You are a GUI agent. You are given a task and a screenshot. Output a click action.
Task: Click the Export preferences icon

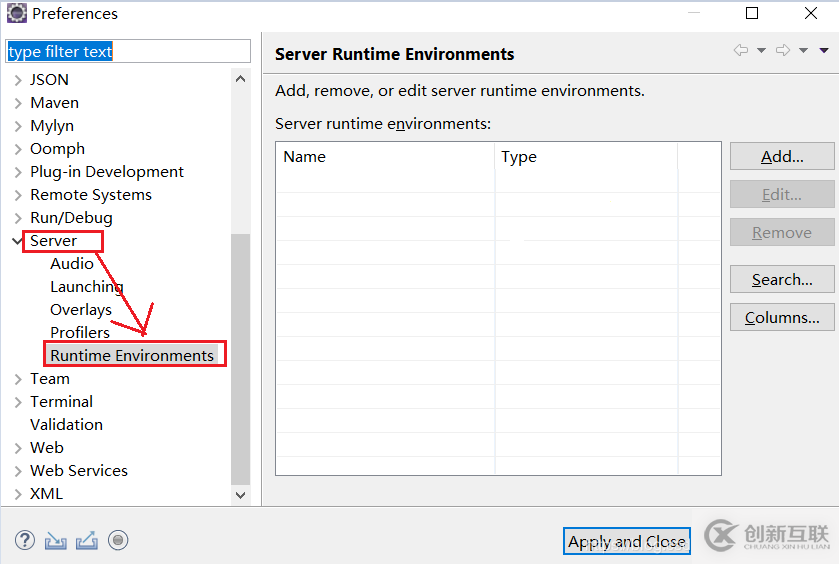tap(87, 541)
